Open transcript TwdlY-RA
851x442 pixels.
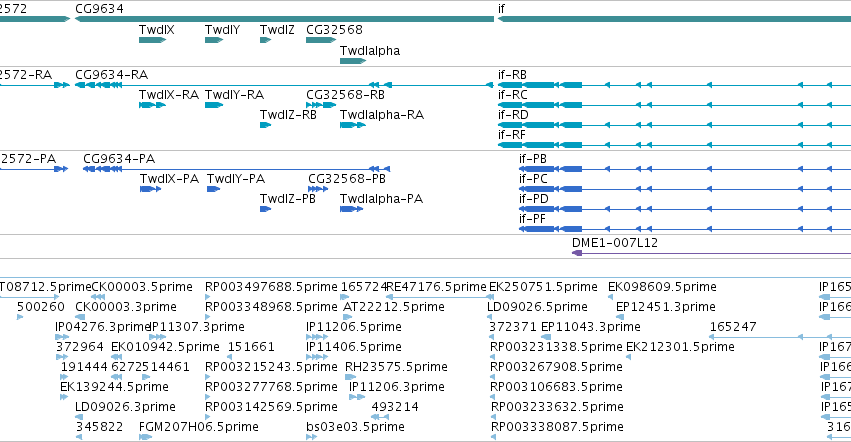[x=234, y=94]
